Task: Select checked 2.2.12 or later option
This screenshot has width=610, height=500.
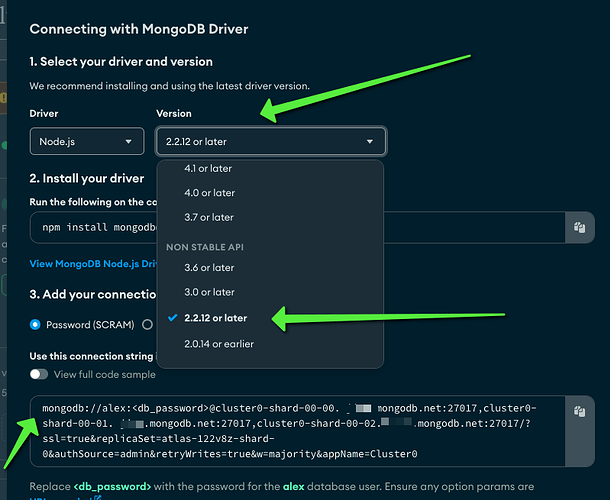Action: tap(217, 318)
